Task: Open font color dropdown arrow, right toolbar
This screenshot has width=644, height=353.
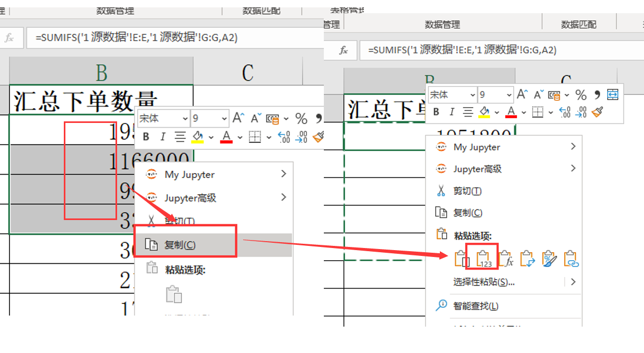Action: point(523,112)
